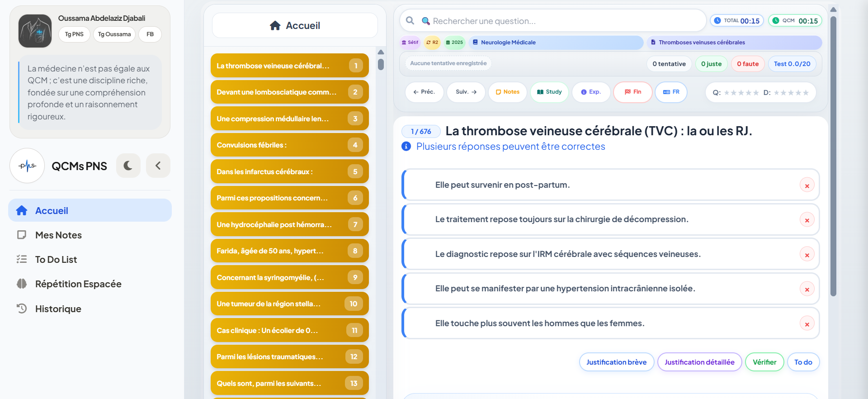Screen dimensions: 868x399
Task: Switch language with FR button
Action: [671, 92]
